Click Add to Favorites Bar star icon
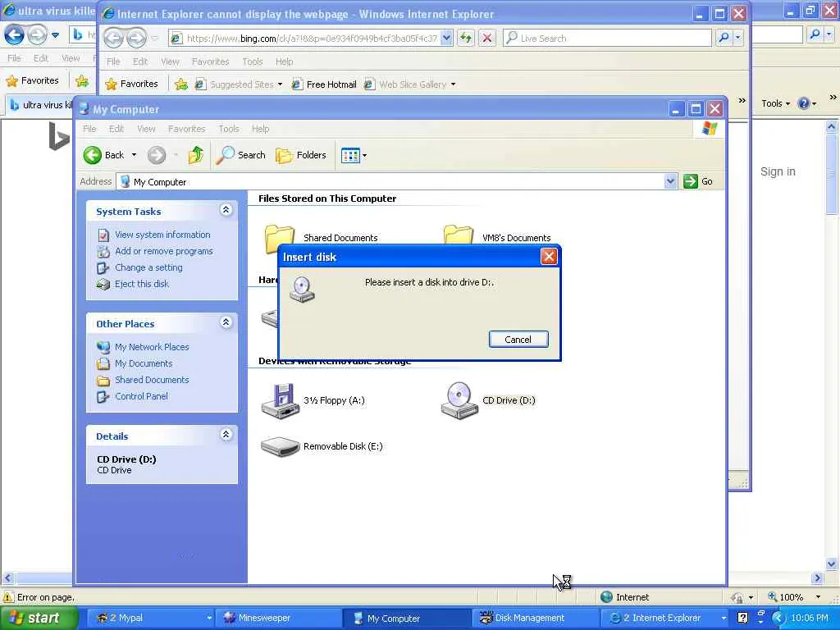Viewport: 840px width, 630px height. pyautogui.click(x=181, y=84)
